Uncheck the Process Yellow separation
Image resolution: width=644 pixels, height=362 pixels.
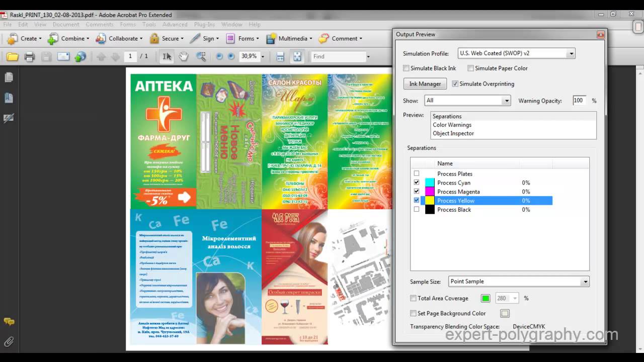coord(416,201)
